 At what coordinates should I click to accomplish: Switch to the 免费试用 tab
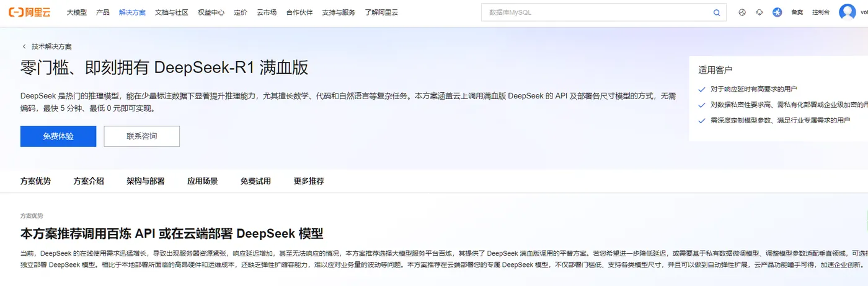pos(255,181)
